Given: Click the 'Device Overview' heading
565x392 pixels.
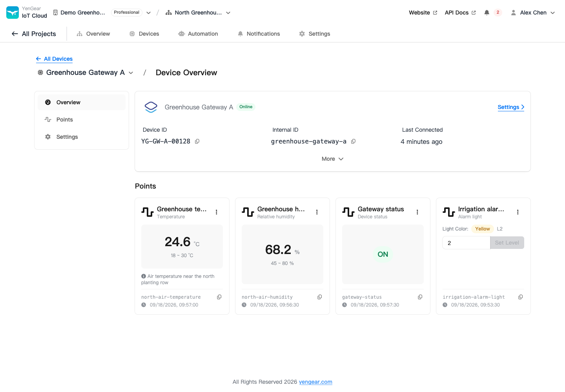Looking at the screenshot, I should point(186,73).
